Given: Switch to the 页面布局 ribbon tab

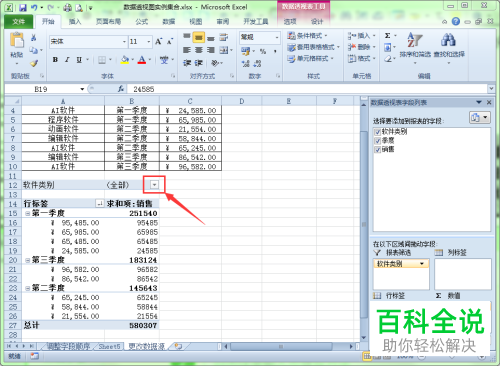Looking at the screenshot, I should click(108, 22).
